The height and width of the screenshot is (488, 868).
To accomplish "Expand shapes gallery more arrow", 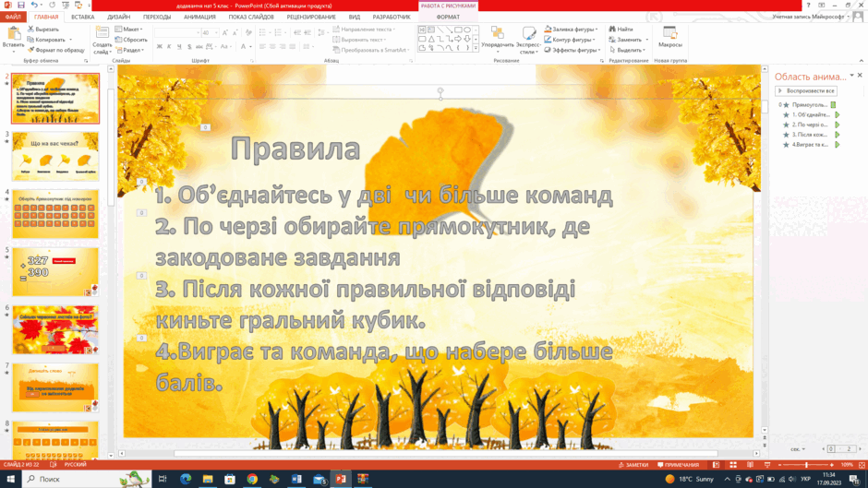I will (476, 49).
